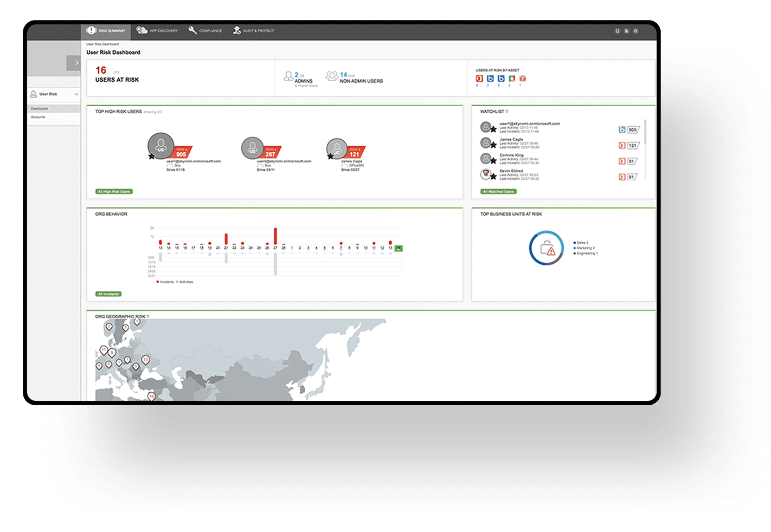The image size is (771, 532).
Task: Click the Watchlist help question icon
Action: click(507, 112)
